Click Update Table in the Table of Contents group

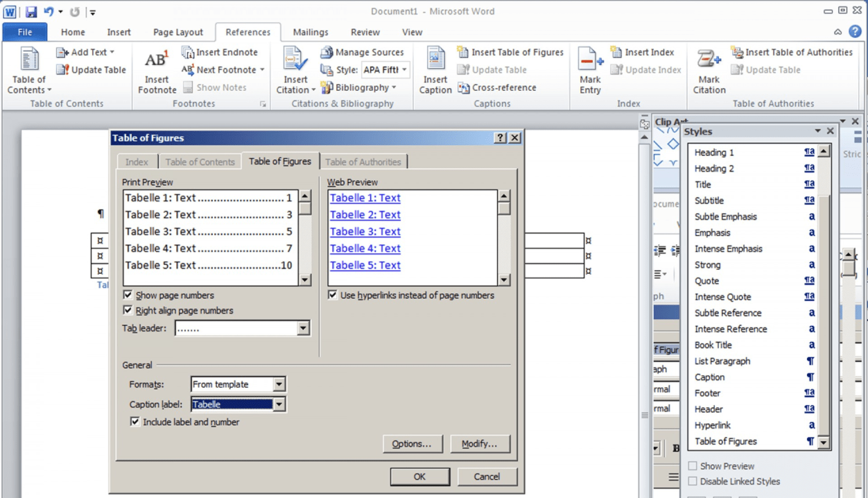pos(91,69)
